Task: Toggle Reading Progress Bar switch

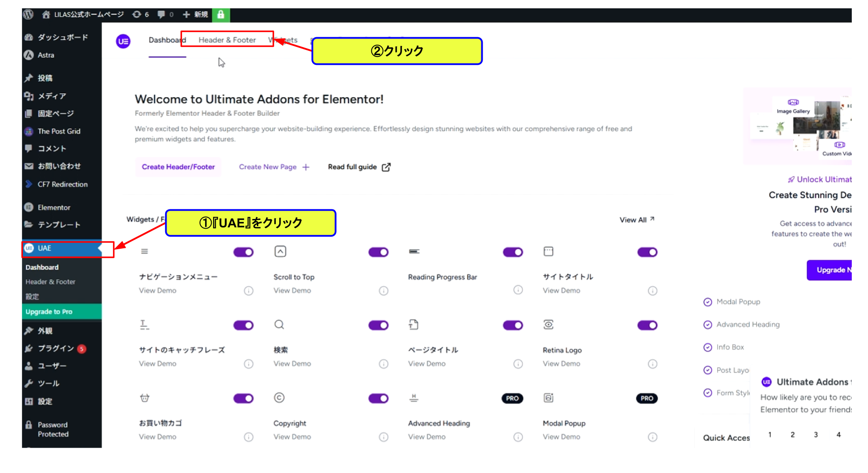Action: 513,252
